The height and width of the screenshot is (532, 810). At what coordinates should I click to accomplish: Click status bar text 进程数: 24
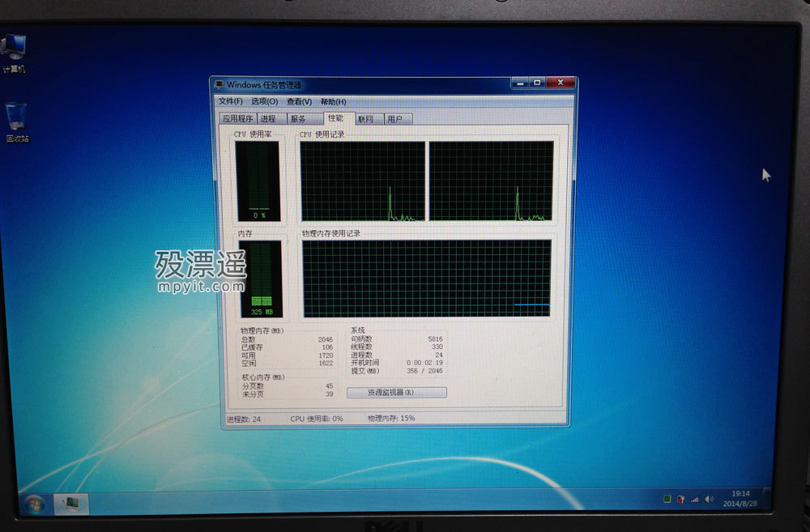point(244,419)
